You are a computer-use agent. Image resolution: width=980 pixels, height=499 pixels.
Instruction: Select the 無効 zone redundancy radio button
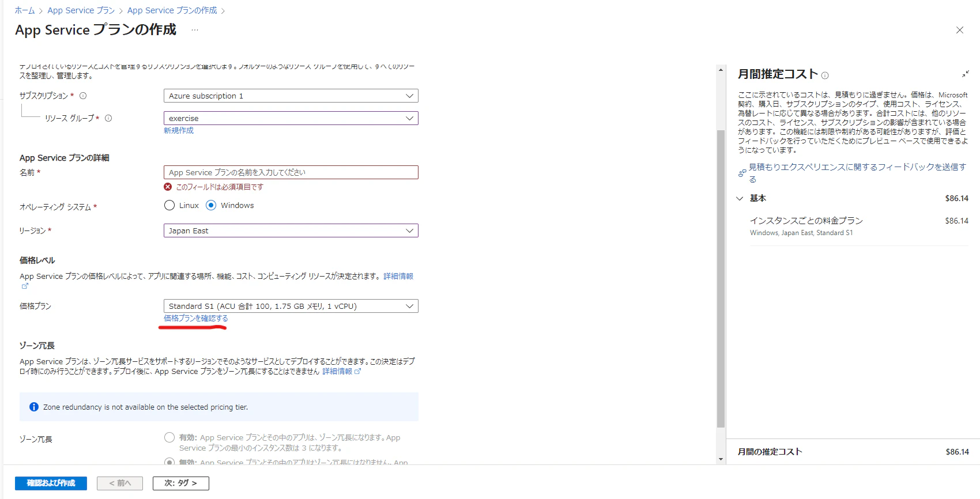pos(169,462)
